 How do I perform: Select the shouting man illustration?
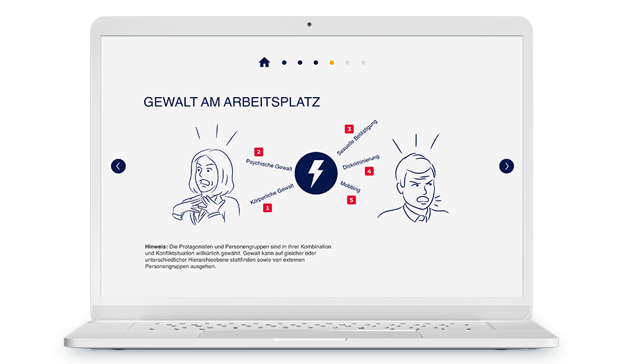click(x=414, y=178)
